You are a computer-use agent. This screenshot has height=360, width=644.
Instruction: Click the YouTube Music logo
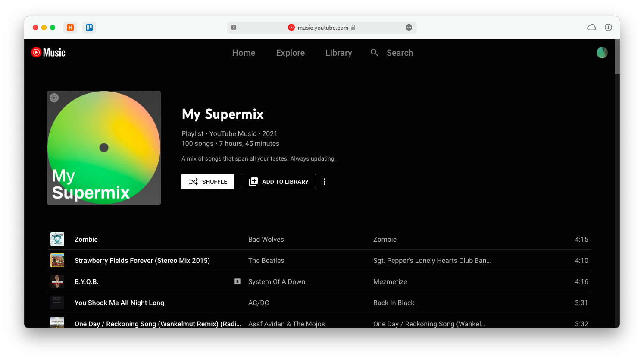pyautogui.click(x=48, y=53)
